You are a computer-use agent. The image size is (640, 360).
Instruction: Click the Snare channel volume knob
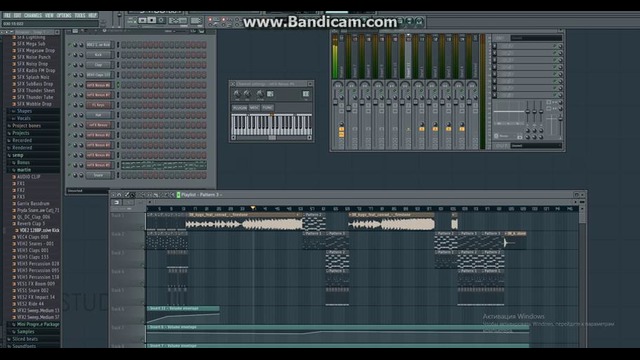pos(81,175)
